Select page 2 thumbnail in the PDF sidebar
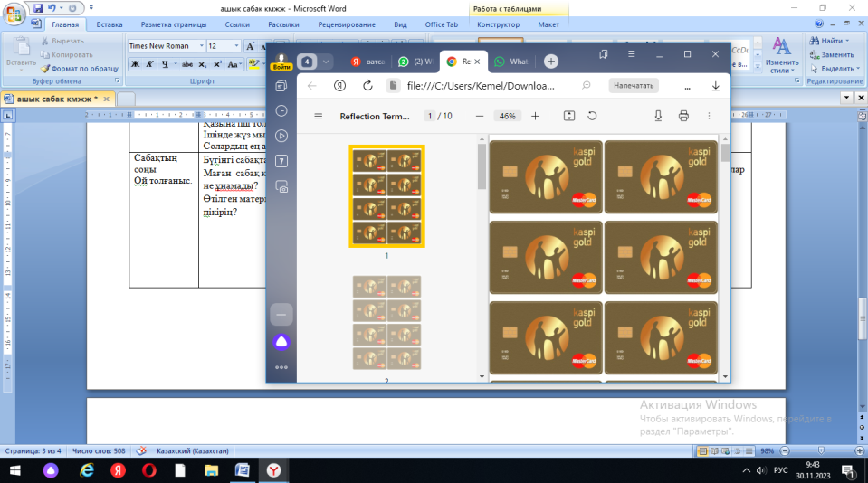The image size is (868, 483). point(386,325)
